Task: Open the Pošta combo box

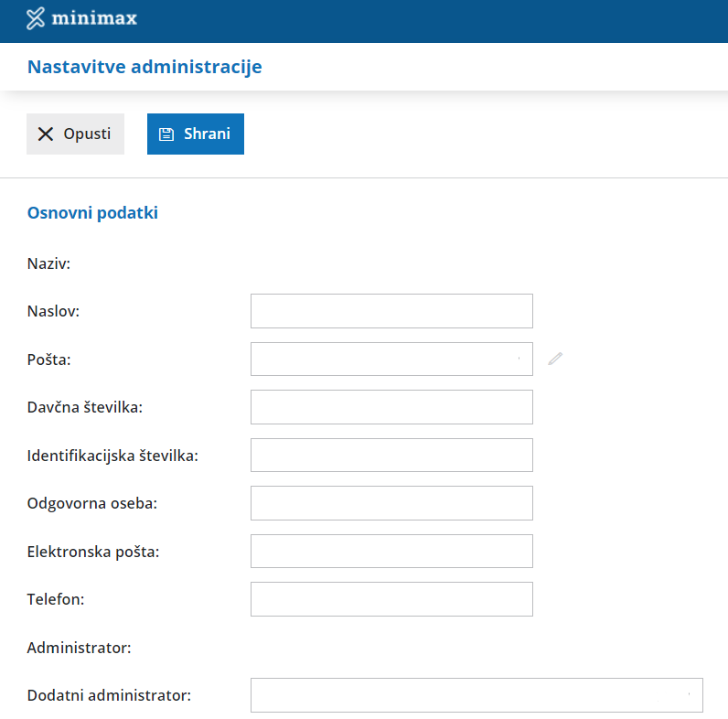Action: point(391,359)
